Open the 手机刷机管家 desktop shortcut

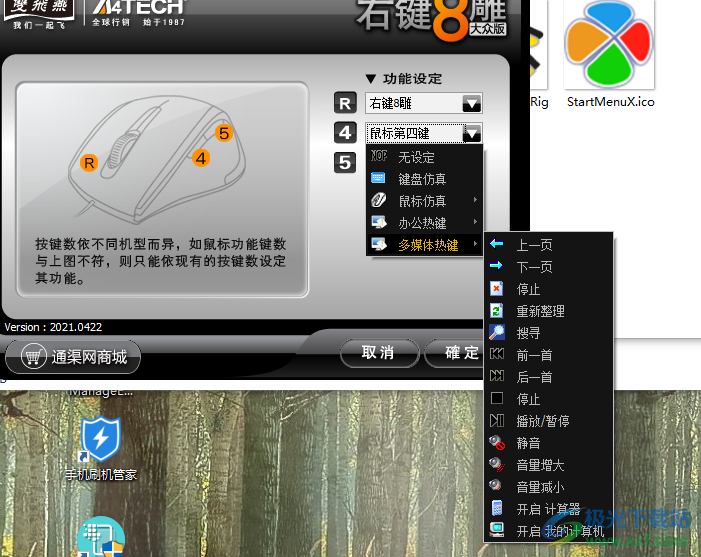point(101,448)
